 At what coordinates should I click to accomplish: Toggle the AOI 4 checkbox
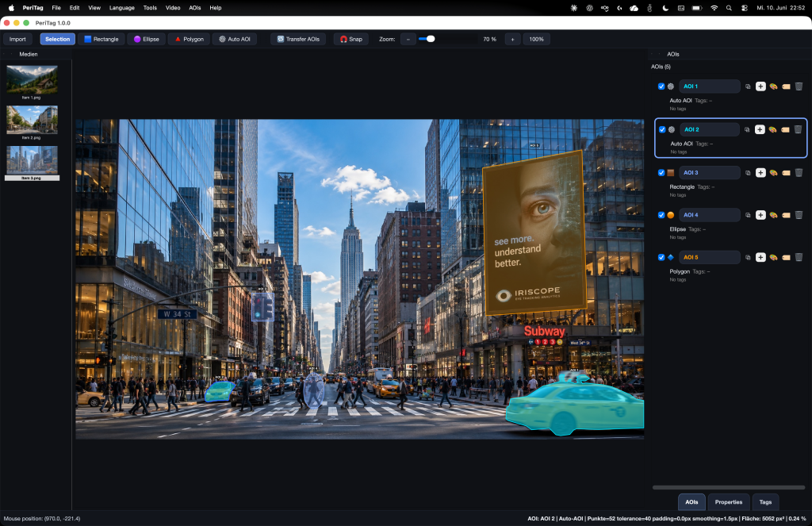coord(661,215)
